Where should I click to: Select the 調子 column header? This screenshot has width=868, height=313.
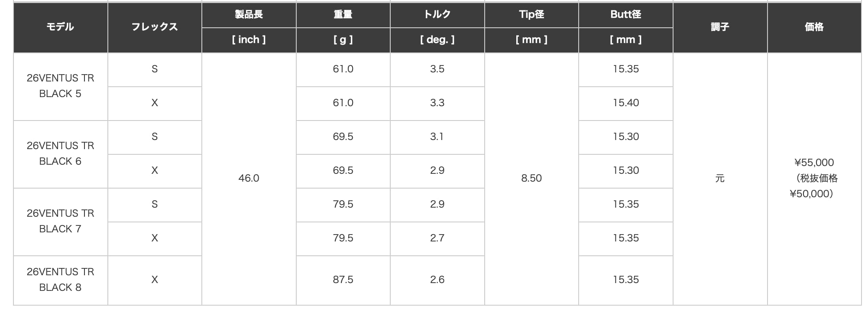(x=720, y=27)
